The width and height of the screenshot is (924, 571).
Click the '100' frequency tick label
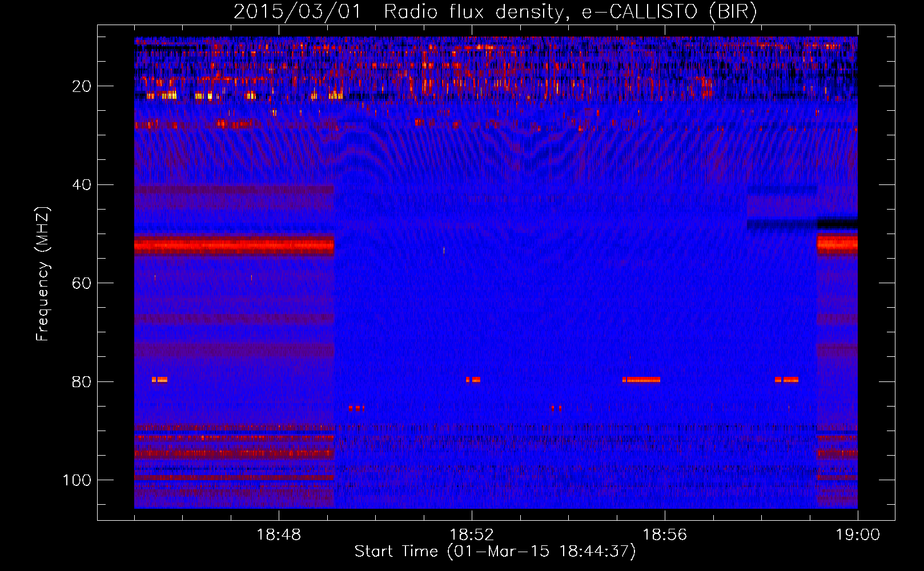[x=77, y=480]
